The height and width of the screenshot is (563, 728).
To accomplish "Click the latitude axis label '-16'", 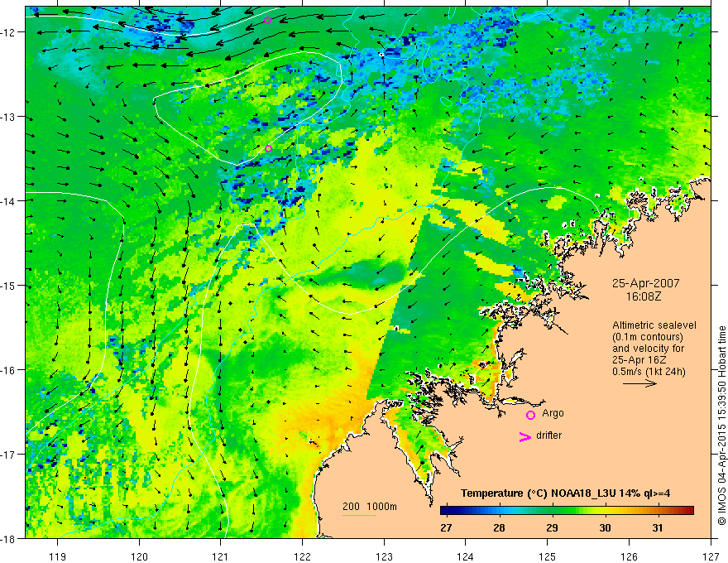I will [x=10, y=370].
